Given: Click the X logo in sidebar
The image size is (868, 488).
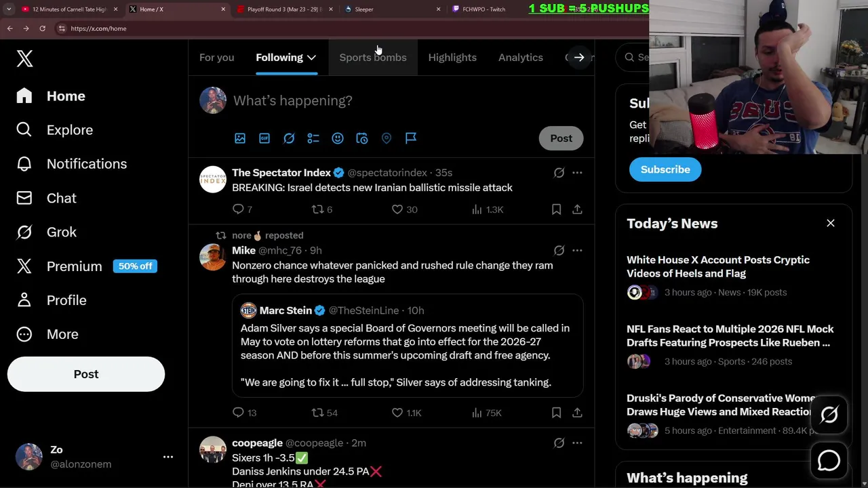Looking at the screenshot, I should pos(24,58).
